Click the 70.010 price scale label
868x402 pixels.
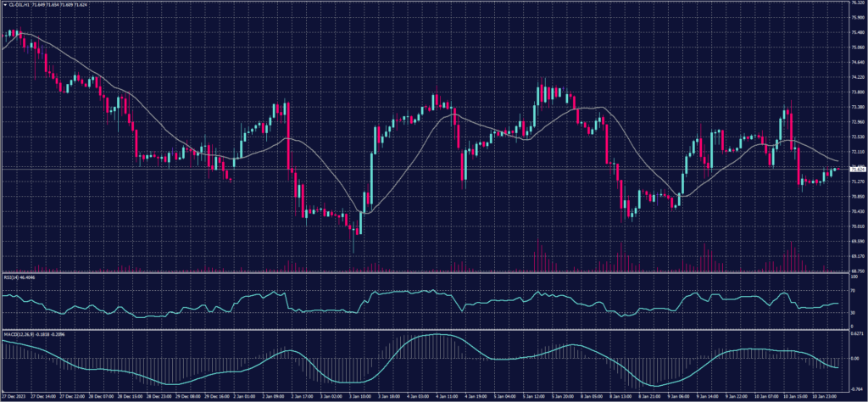[856, 226]
